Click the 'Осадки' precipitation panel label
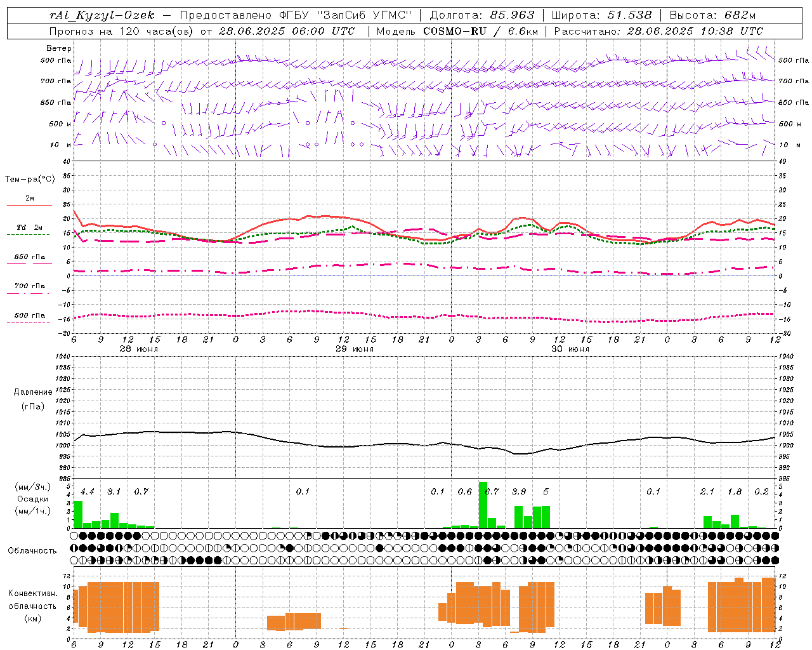Screen dimensions: 812x650 (33, 500)
